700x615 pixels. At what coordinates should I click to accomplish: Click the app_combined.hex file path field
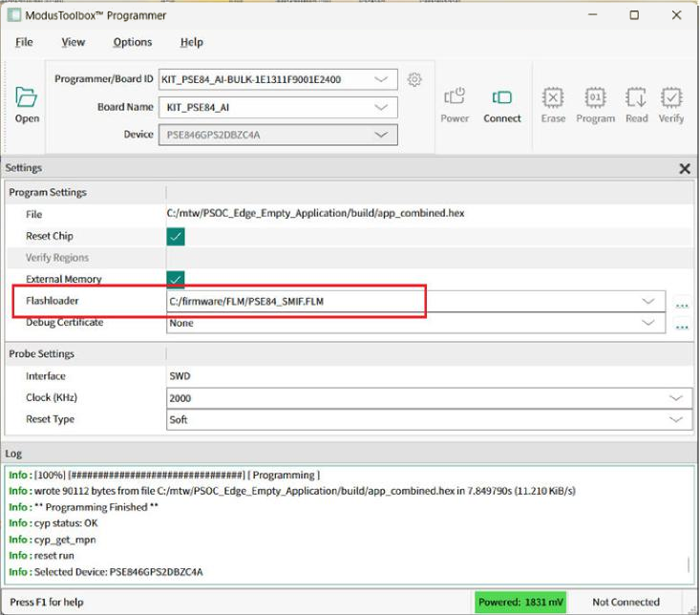click(315, 213)
